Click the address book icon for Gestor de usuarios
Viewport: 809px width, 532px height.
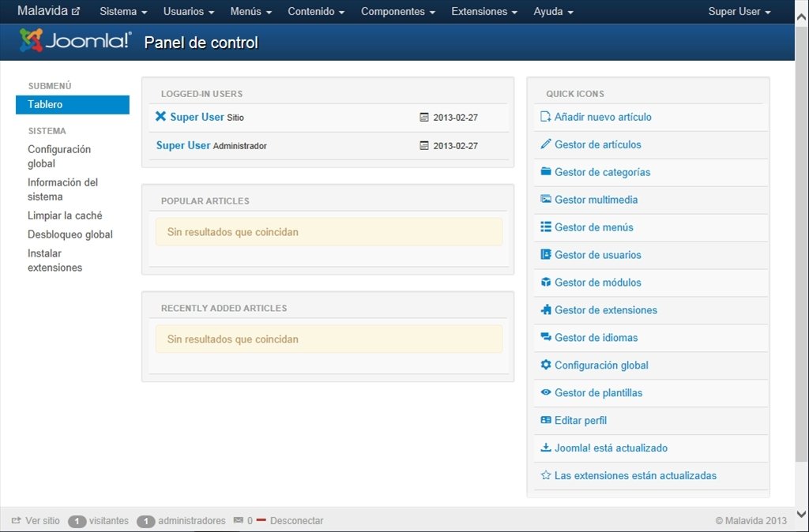tap(545, 254)
